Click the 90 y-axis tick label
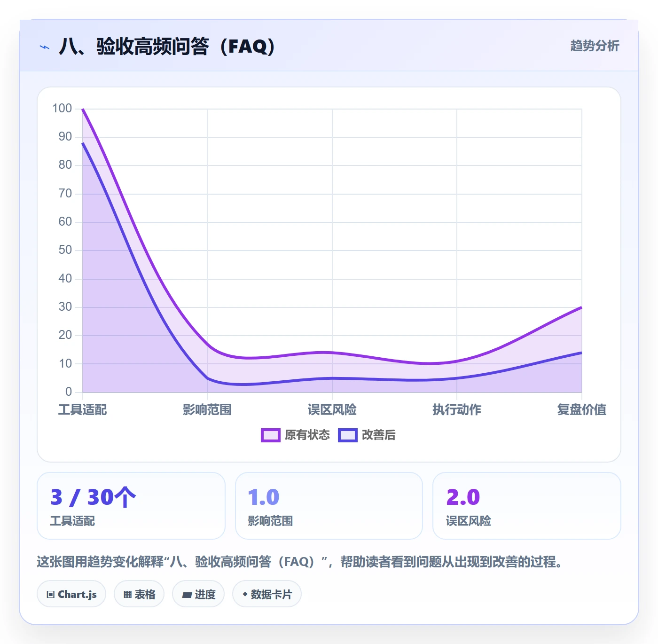Viewport: 658px width, 644px height. tap(65, 137)
